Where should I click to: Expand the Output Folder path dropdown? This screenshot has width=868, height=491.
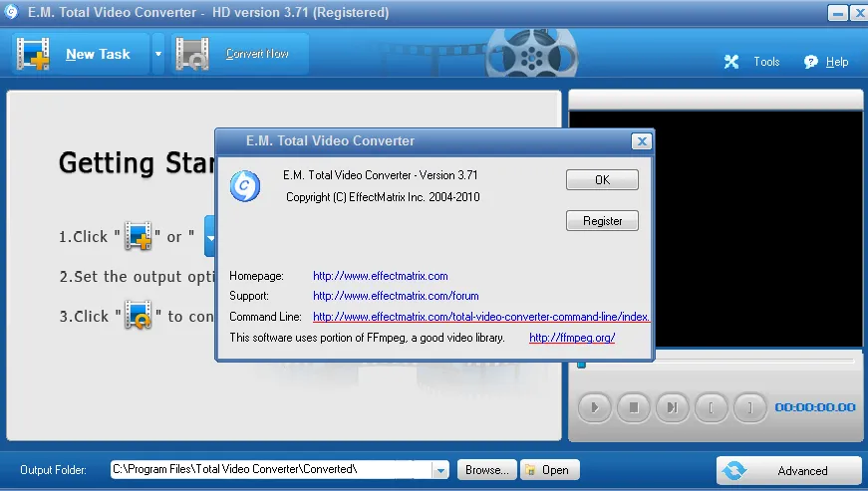[440, 470]
